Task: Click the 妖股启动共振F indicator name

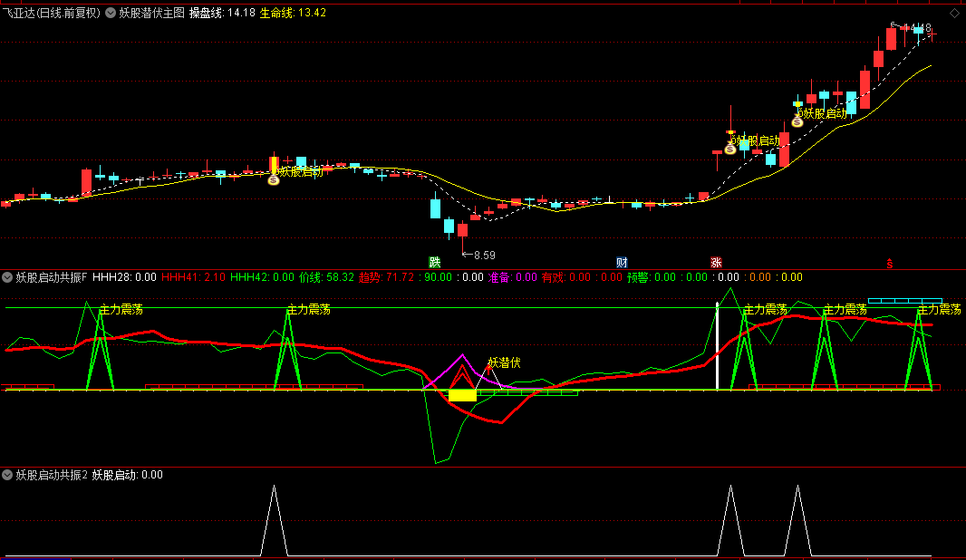Action: point(52,277)
